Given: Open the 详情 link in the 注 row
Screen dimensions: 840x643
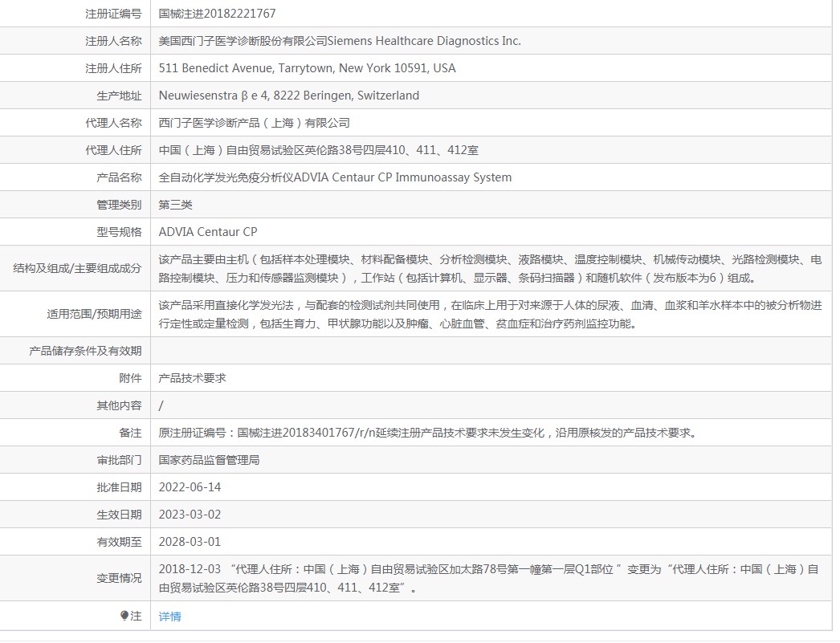Looking at the screenshot, I should point(169,617).
